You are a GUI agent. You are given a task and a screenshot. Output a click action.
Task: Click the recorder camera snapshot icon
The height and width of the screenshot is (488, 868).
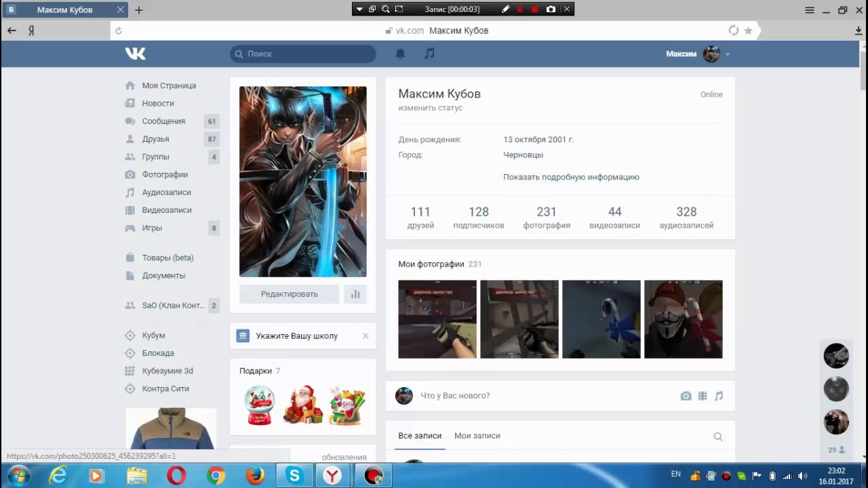point(551,9)
